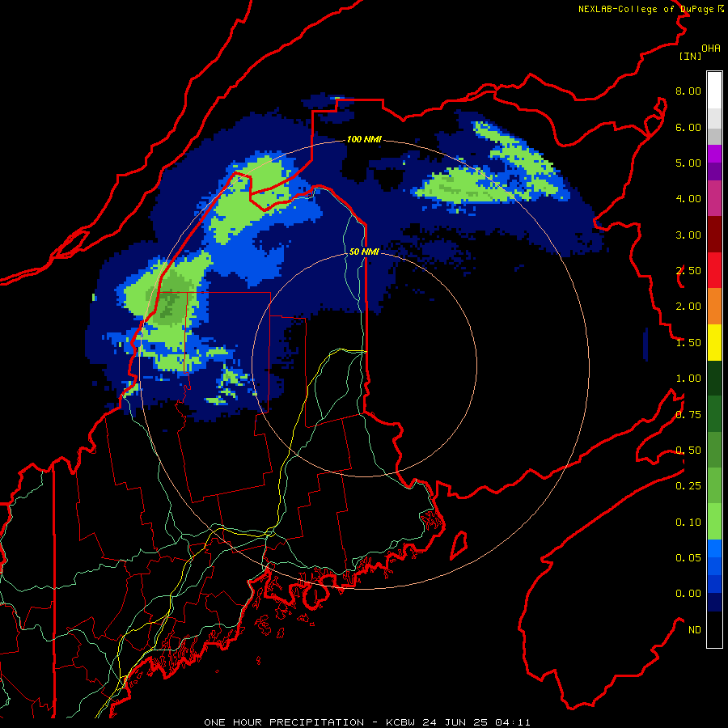The width and height of the screenshot is (728, 728).
Task: Click the dark maroon legend swatch
Action: [x=714, y=235]
